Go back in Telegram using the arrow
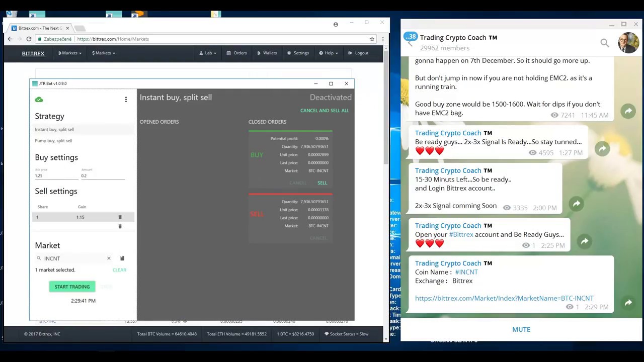This screenshot has height=362, width=644. click(x=411, y=43)
